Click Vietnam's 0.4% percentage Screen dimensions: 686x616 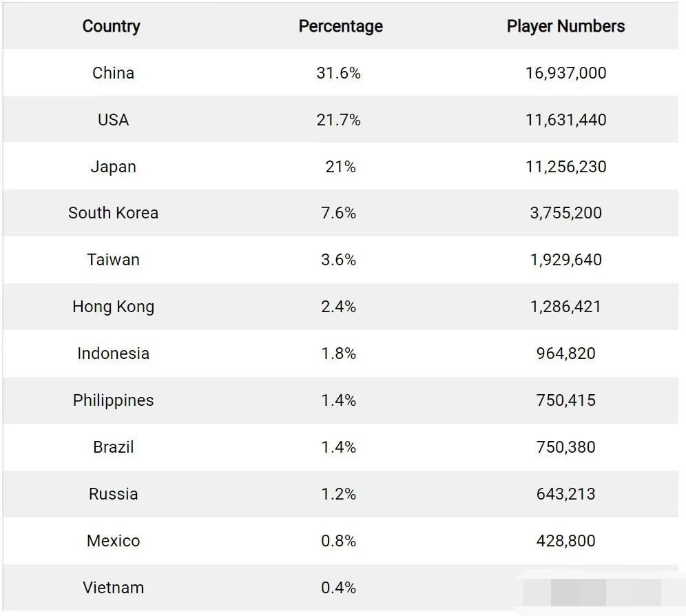(339, 588)
